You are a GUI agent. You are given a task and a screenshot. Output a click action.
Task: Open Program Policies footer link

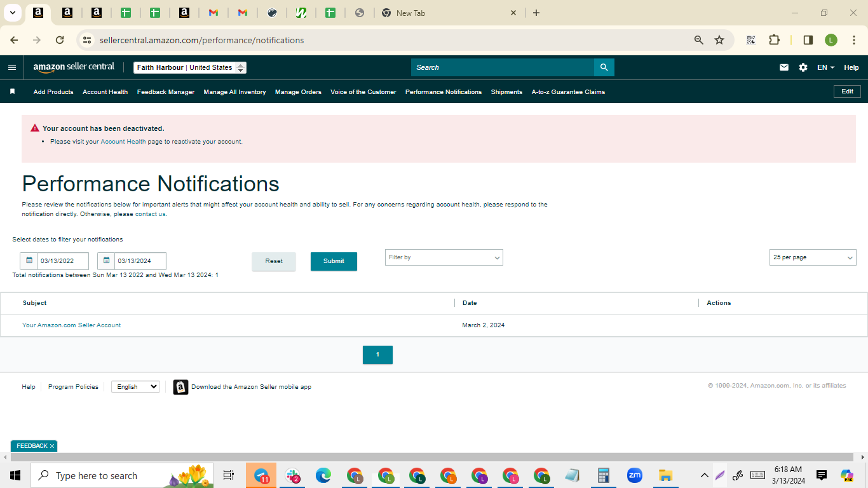tap(73, 386)
